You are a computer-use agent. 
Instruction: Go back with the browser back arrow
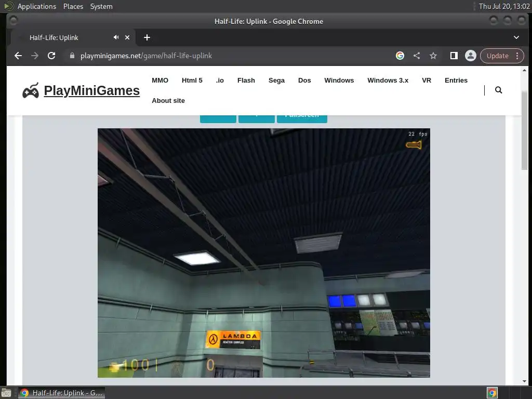click(x=18, y=56)
